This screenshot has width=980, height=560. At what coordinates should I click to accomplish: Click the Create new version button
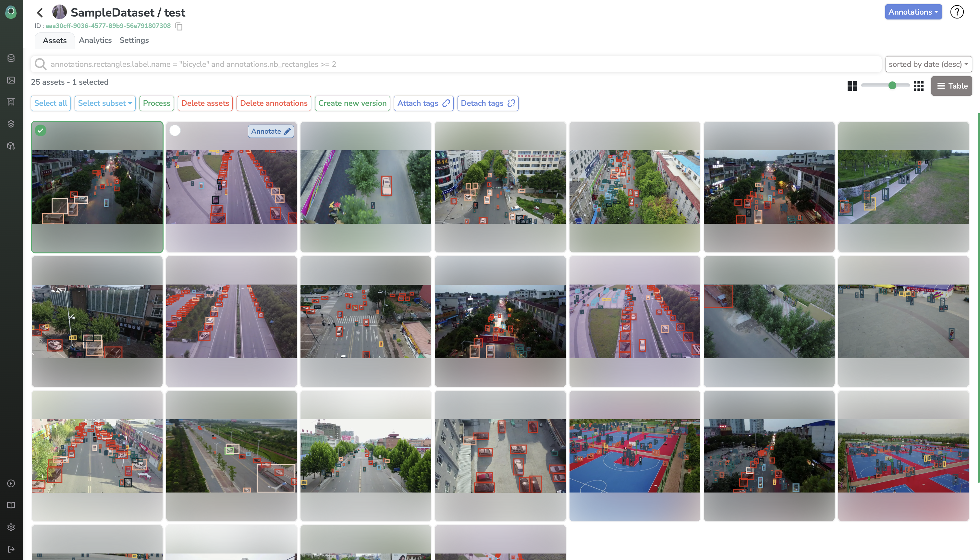(x=352, y=103)
